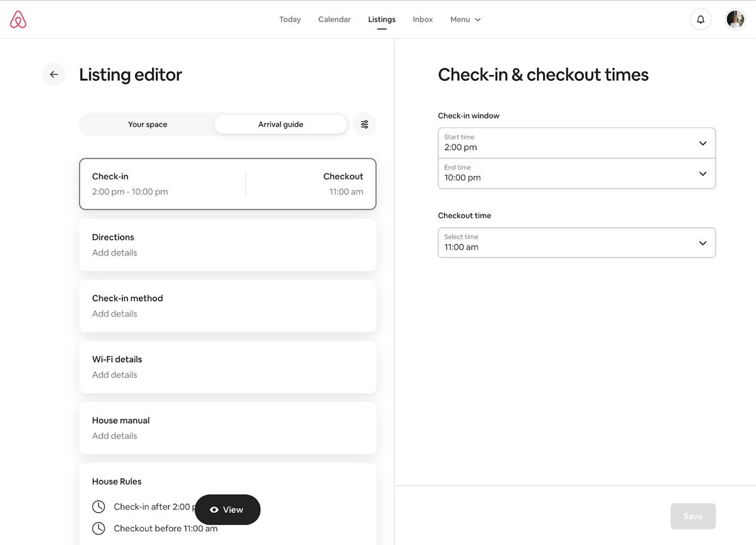The image size is (756, 545).
Task: Select the Arrival guide tab
Action: point(281,124)
